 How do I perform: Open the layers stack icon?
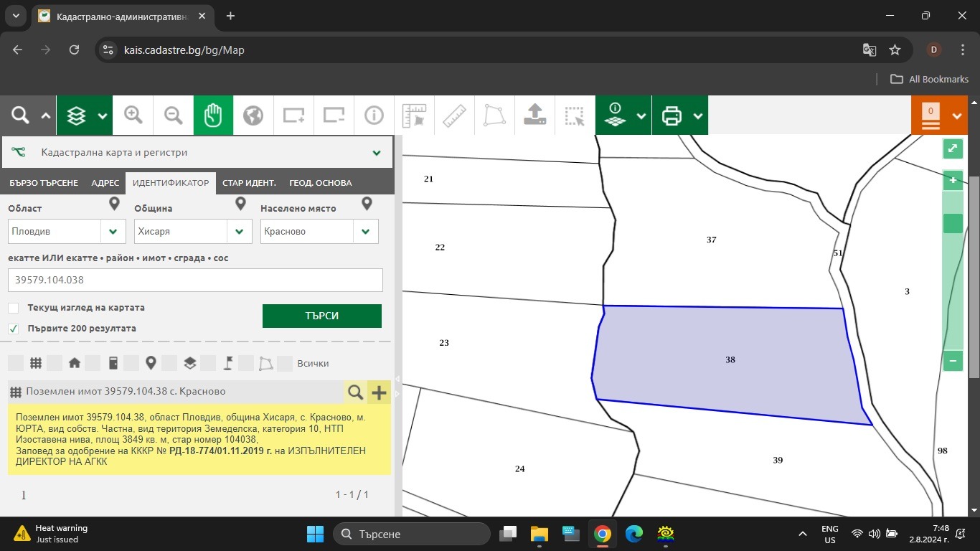[x=76, y=115]
